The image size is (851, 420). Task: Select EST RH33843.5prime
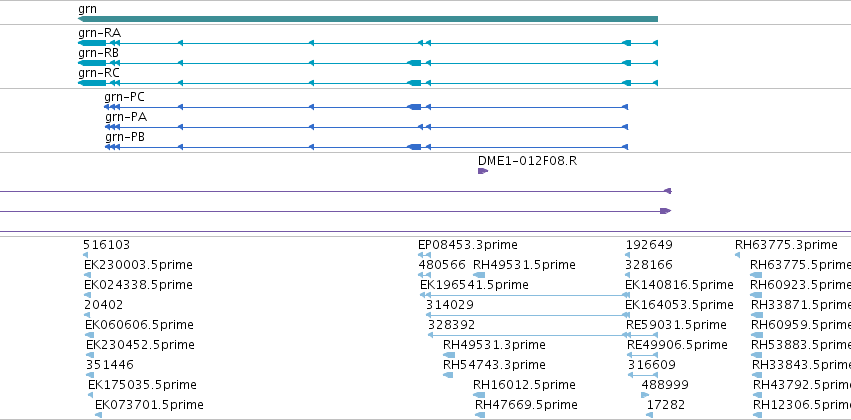pyautogui.click(x=802, y=365)
